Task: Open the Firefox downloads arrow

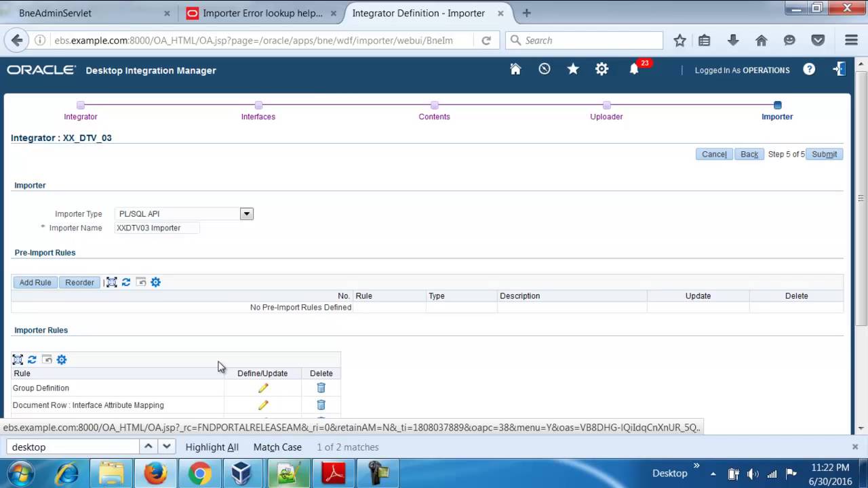Action: [733, 40]
